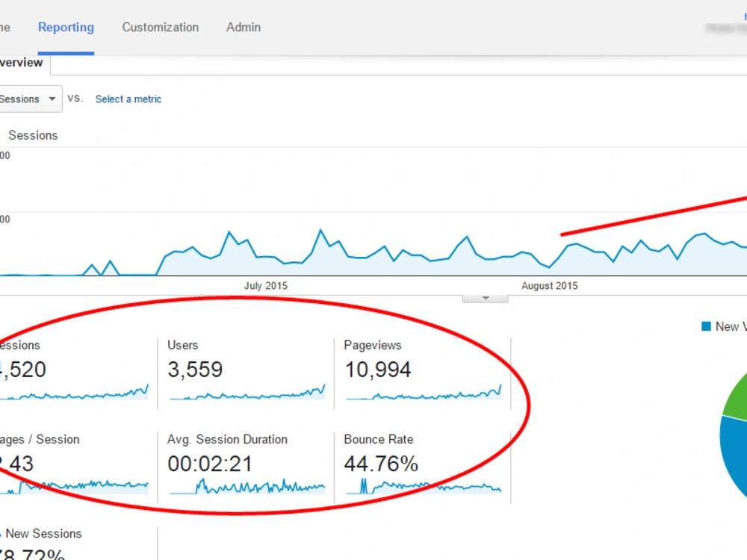Screen dimensions: 747x560
Task: Click the Users sparkline chart
Action: (247, 392)
